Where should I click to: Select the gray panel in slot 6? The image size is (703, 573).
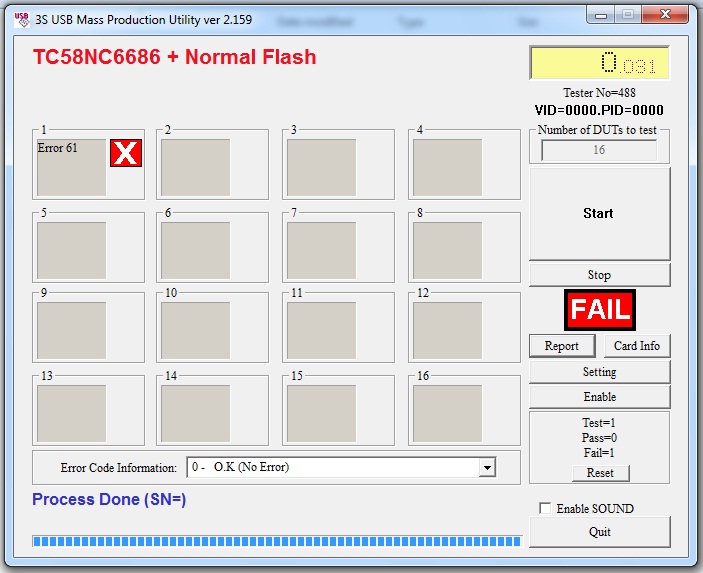coord(195,250)
